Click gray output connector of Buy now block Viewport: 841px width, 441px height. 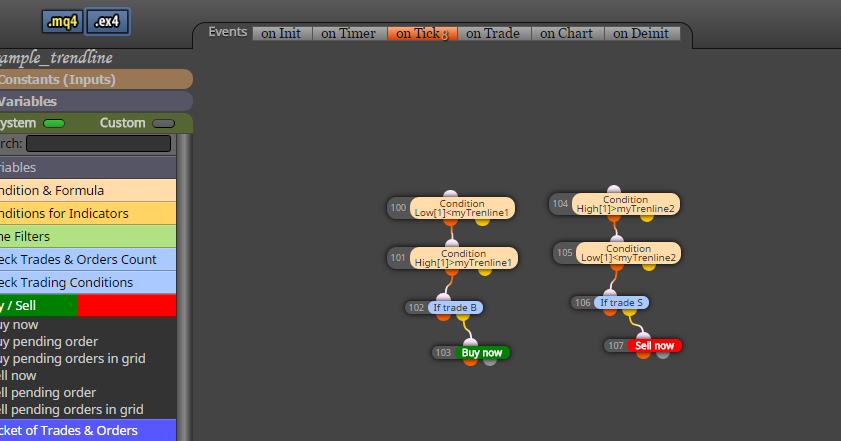(x=490, y=362)
